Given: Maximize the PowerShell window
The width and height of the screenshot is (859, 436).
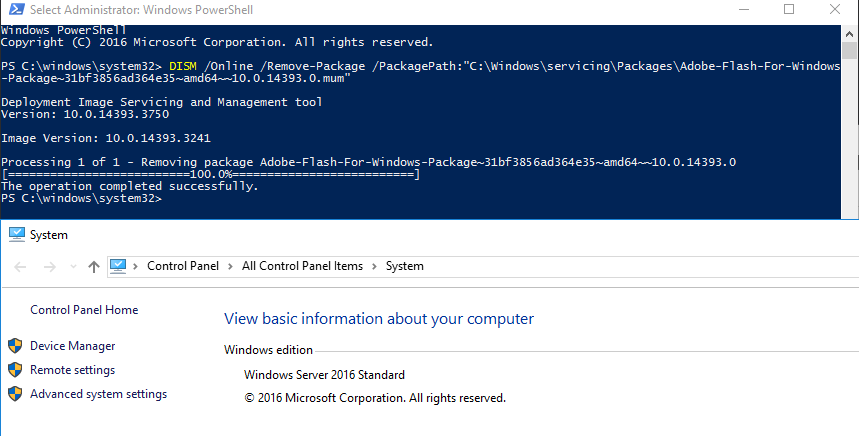Looking at the screenshot, I should point(789,9).
